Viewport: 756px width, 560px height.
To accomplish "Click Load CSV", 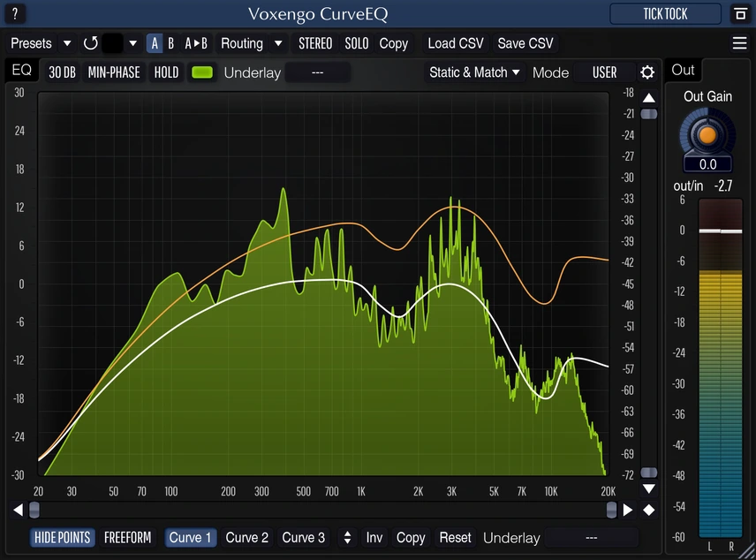I will (x=456, y=43).
